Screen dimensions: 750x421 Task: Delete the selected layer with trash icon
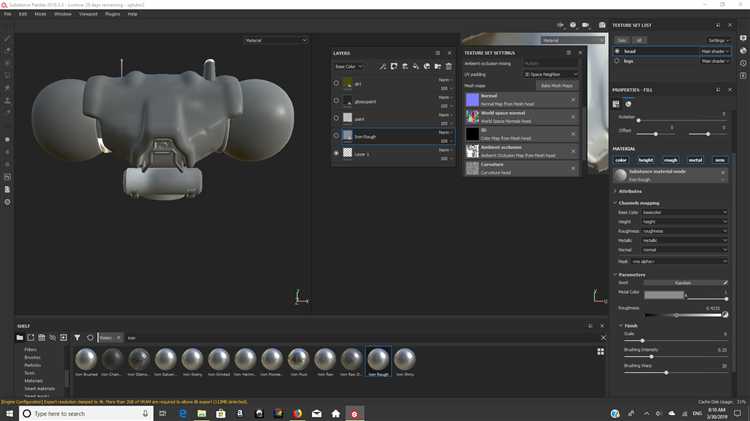point(450,66)
